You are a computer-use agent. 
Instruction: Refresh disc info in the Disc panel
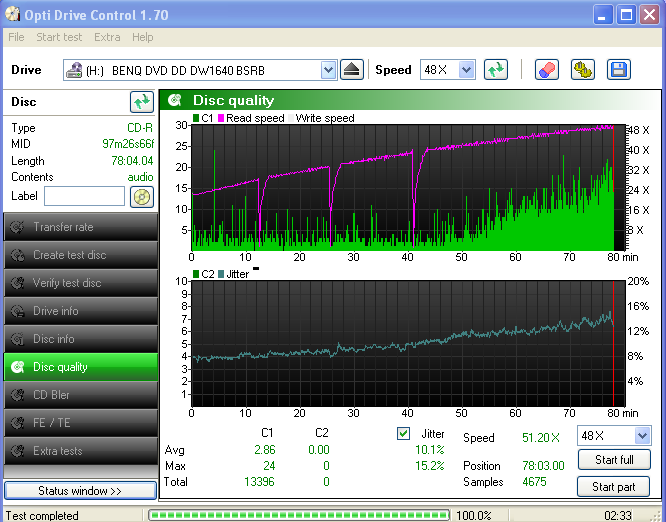point(141,102)
